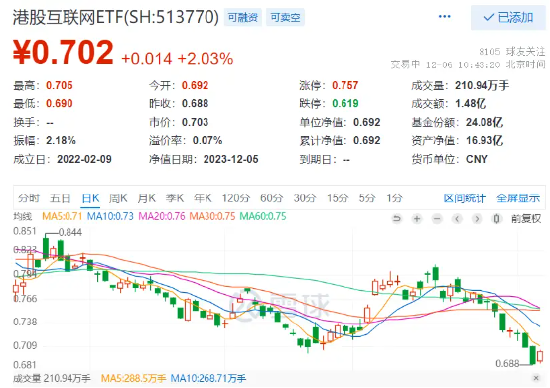Open the three-dot more options menu
This screenshot has width=550, height=388.
coord(444,16)
